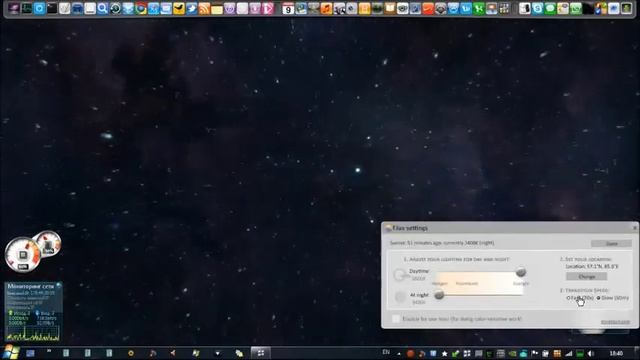The height and width of the screenshot is (360, 640).
Task: Click the taskbar clock showing 18:40
Action: [616, 353]
